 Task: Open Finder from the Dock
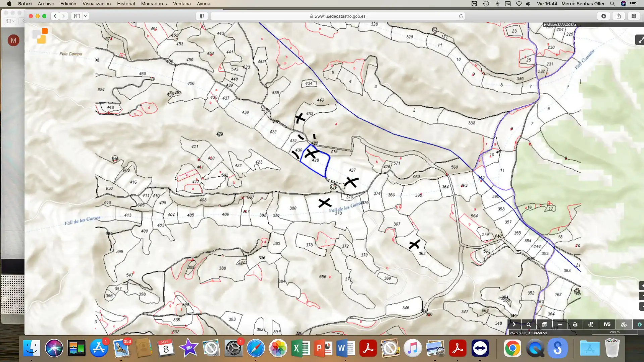click(32, 348)
